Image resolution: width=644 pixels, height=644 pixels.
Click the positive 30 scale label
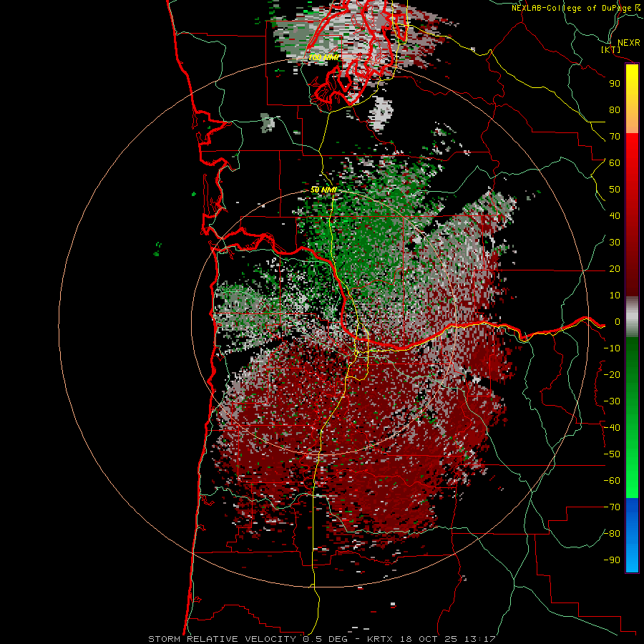(x=615, y=243)
